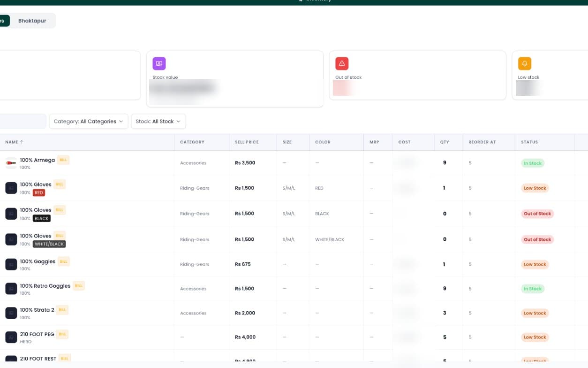Click the Rs 675 sell price cell
This screenshot has height=368, width=588.
coord(243,264)
